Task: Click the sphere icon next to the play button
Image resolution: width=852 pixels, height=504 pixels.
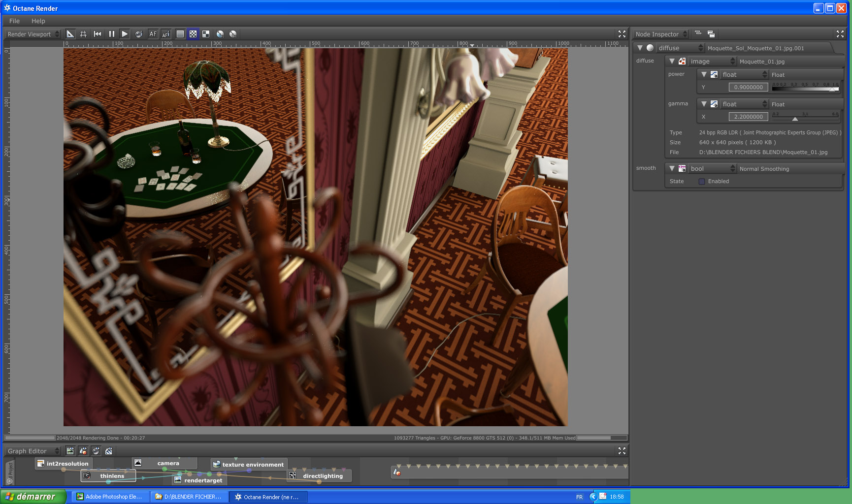Action: click(x=138, y=34)
